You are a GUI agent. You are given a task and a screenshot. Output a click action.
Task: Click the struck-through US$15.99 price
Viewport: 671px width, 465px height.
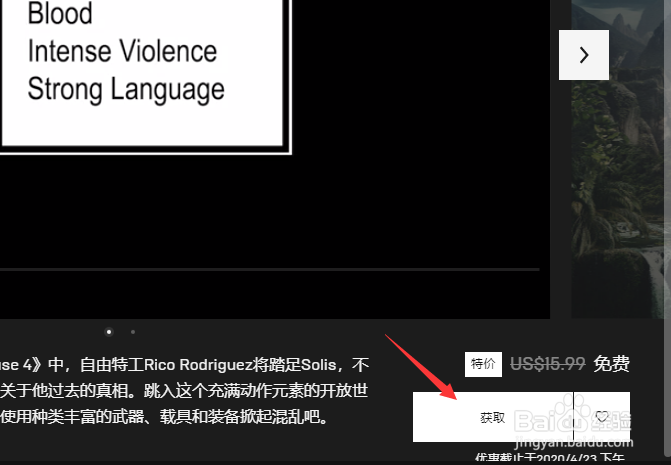[548, 364]
